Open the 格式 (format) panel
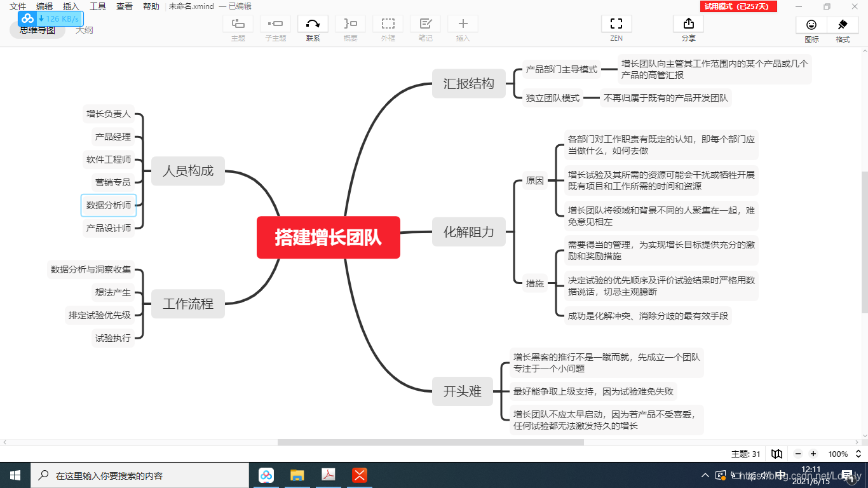Screen dimensions: 868x488 [843, 25]
